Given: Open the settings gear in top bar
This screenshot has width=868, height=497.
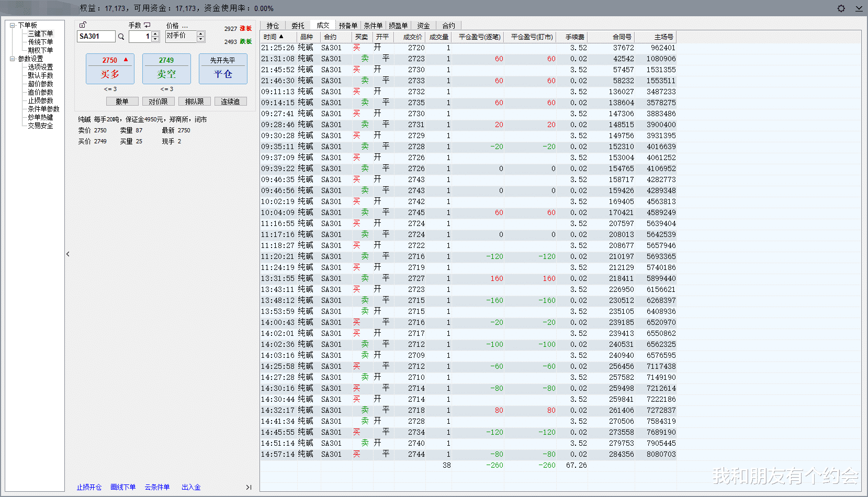Looking at the screenshot, I should (841, 8).
